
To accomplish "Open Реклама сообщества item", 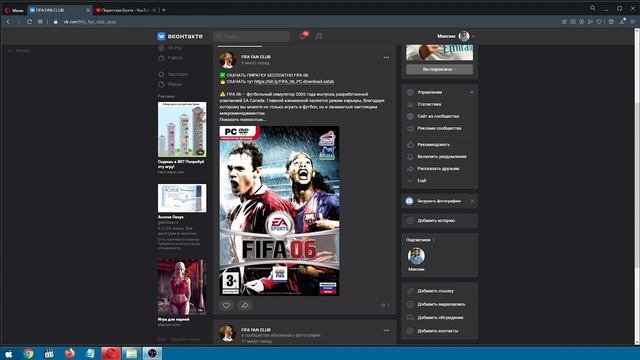I will click(x=439, y=128).
